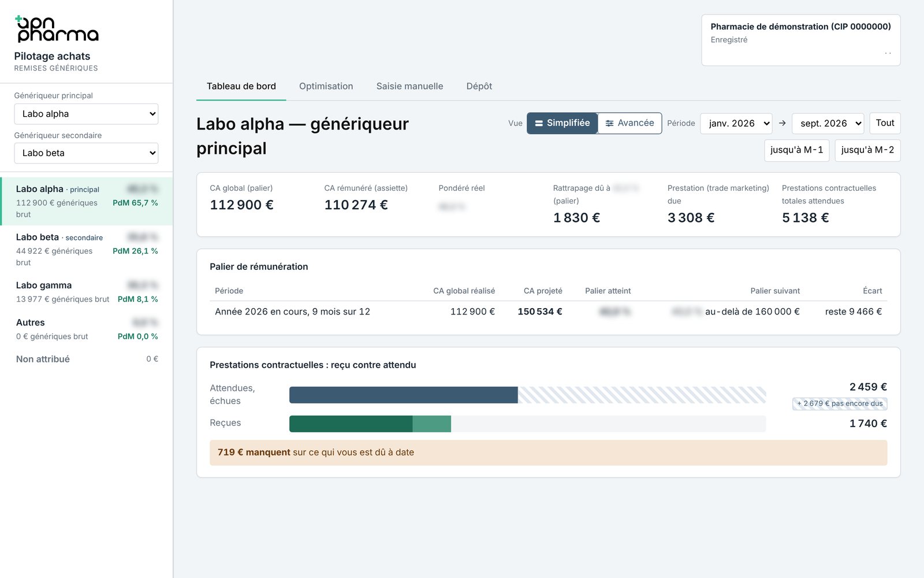The image size is (924, 578).
Task: Click the Rattrapage dû value 1 830 €
Action: pyautogui.click(x=576, y=218)
